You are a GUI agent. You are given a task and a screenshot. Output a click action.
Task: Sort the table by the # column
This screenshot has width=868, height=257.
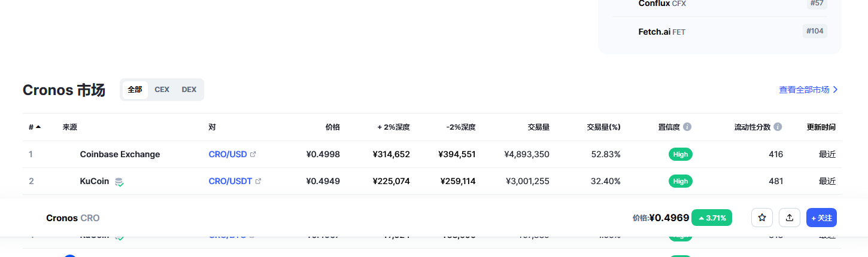35,127
